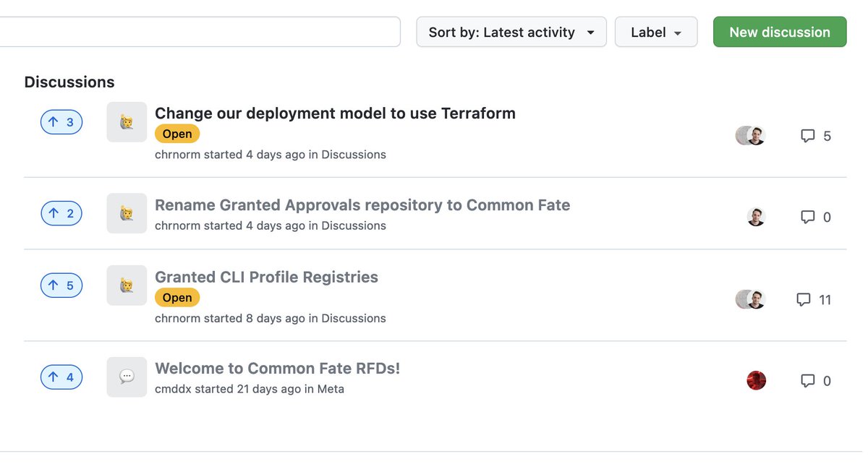Upvote Granted CLI Profile Registries discussion
The height and width of the screenshot is (464, 868).
pos(61,285)
